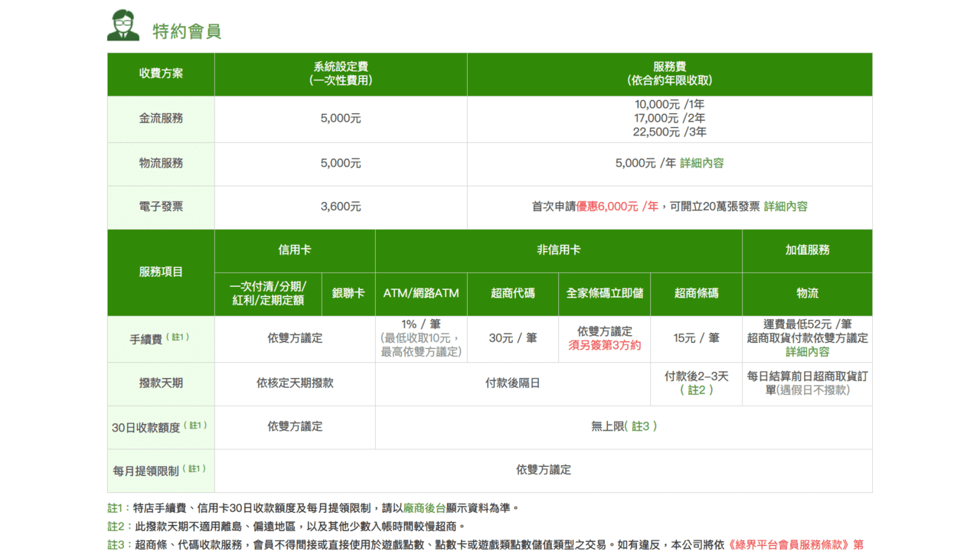Click the 註3 reference beside 無上限
The image size is (980, 551).
(642, 427)
